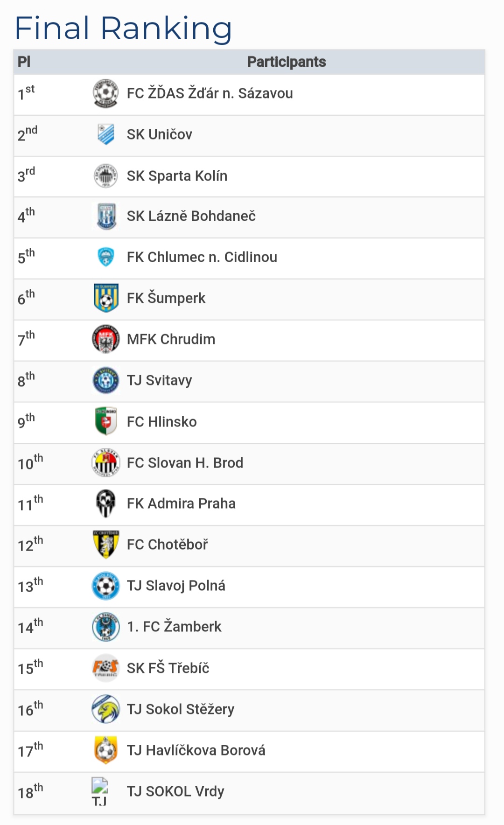Click the FK Šumperk yellow-blue crest
This screenshot has height=825, width=504.
[x=106, y=298]
